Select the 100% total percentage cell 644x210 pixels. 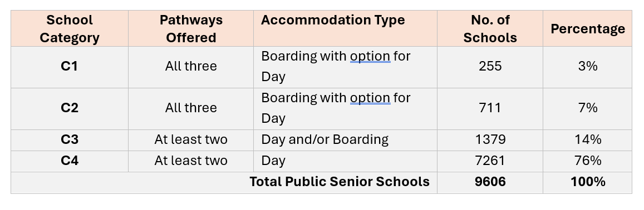click(587, 183)
